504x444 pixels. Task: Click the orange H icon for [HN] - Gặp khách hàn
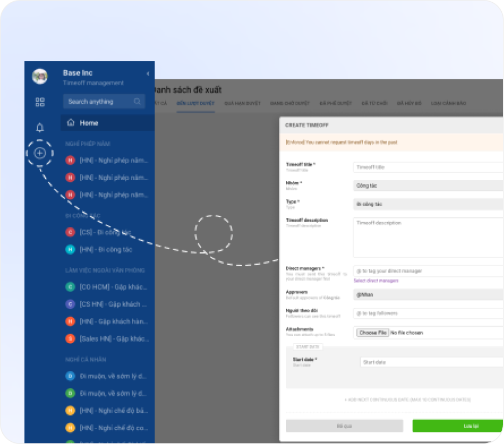(70, 321)
